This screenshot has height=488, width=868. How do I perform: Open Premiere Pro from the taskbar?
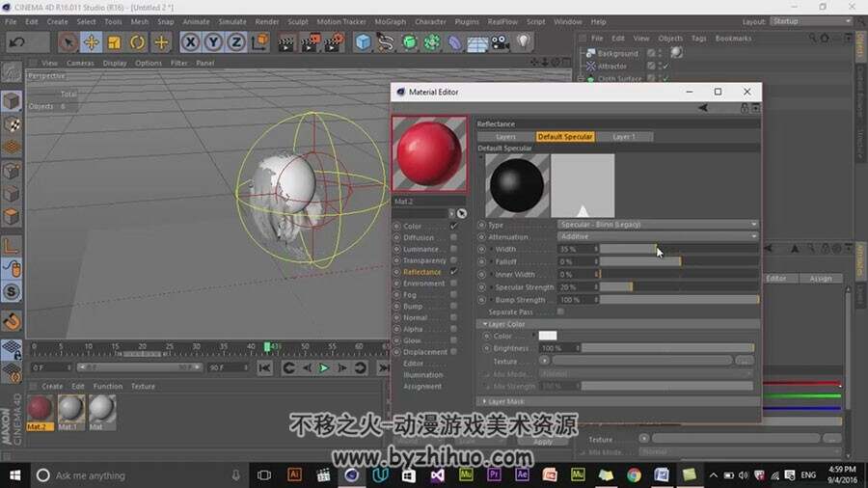click(x=494, y=474)
